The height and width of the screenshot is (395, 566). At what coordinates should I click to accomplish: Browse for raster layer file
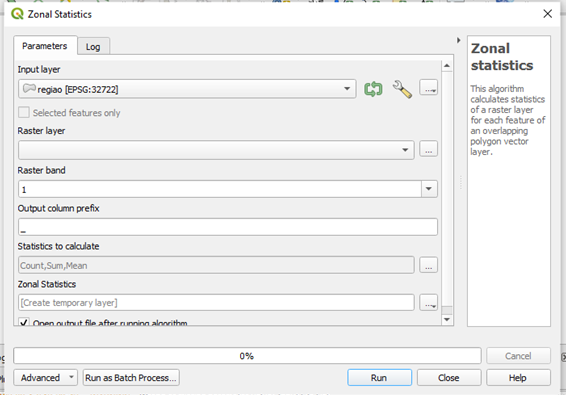428,149
